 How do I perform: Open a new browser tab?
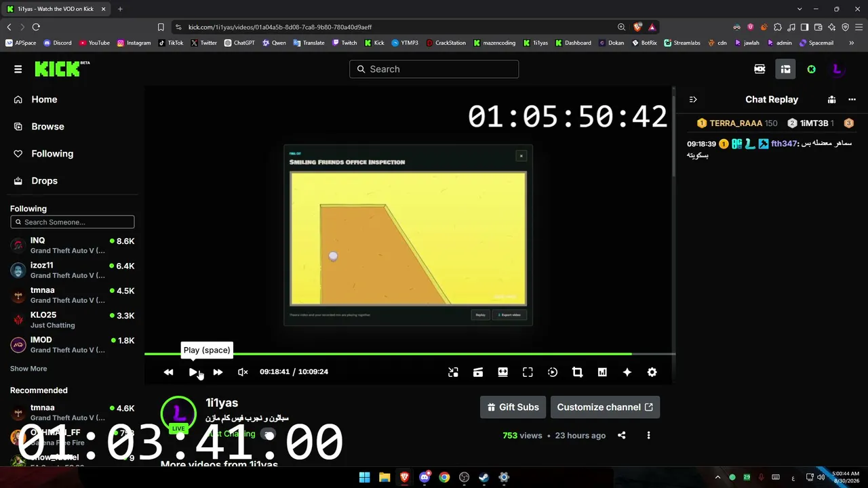[x=120, y=9]
